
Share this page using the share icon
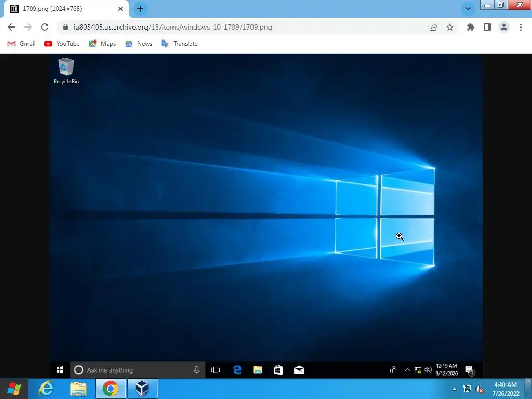pos(433,27)
